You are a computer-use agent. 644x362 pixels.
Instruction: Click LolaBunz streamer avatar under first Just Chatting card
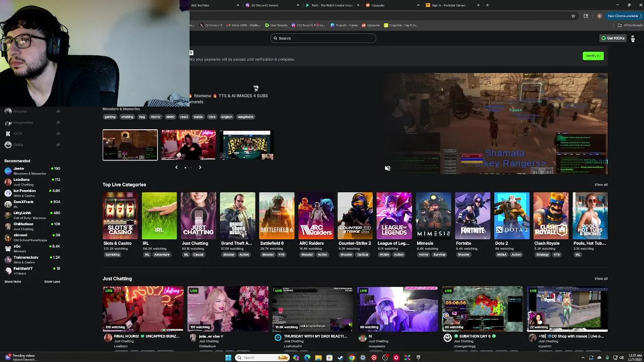coord(108,338)
